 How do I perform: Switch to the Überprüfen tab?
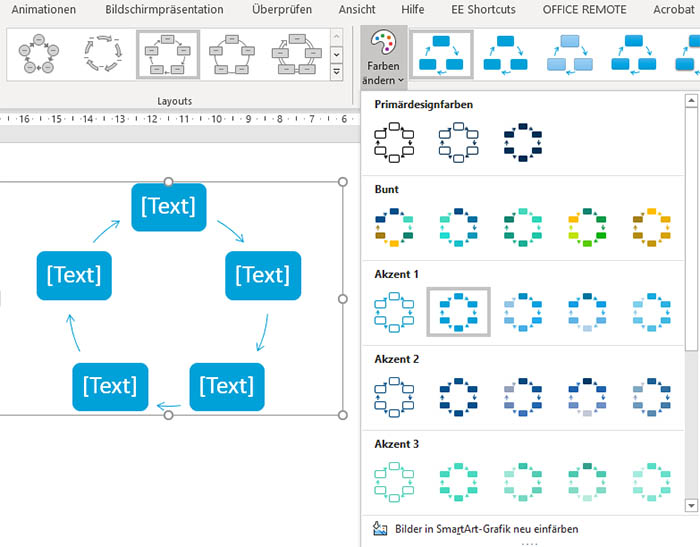tap(282, 9)
